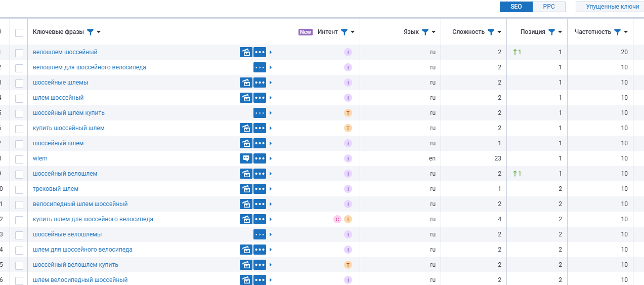Click filter funnel icon for Сложность column
Image resolution: width=644 pixels, height=285 pixels.
tap(490, 32)
